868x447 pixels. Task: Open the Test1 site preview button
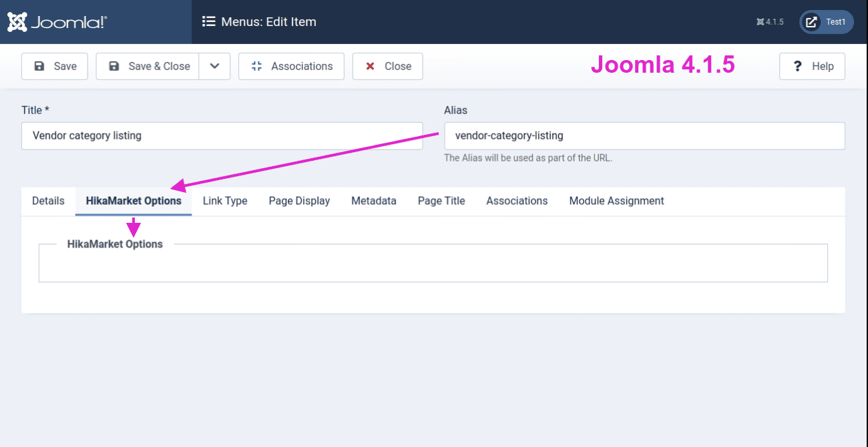(826, 22)
